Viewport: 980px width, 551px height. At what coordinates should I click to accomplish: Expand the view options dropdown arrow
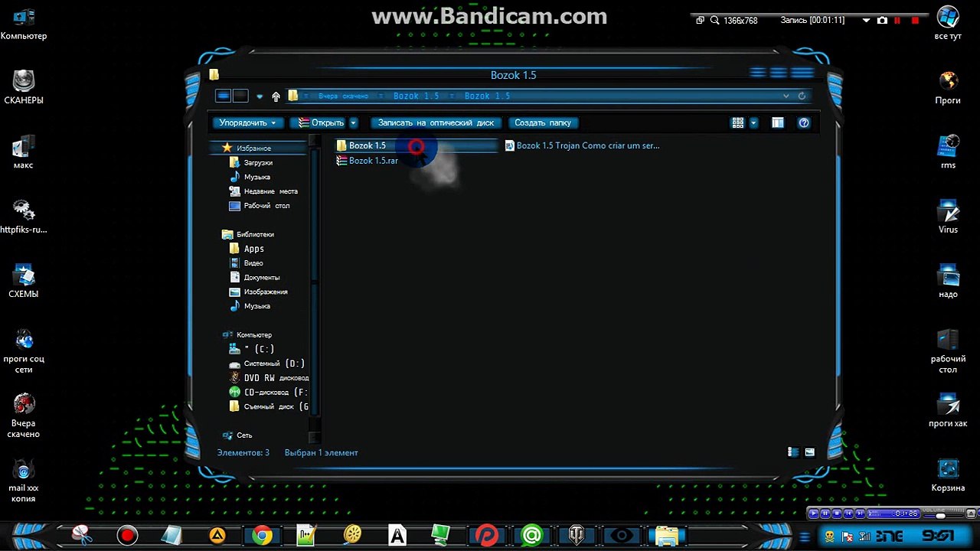tap(753, 122)
